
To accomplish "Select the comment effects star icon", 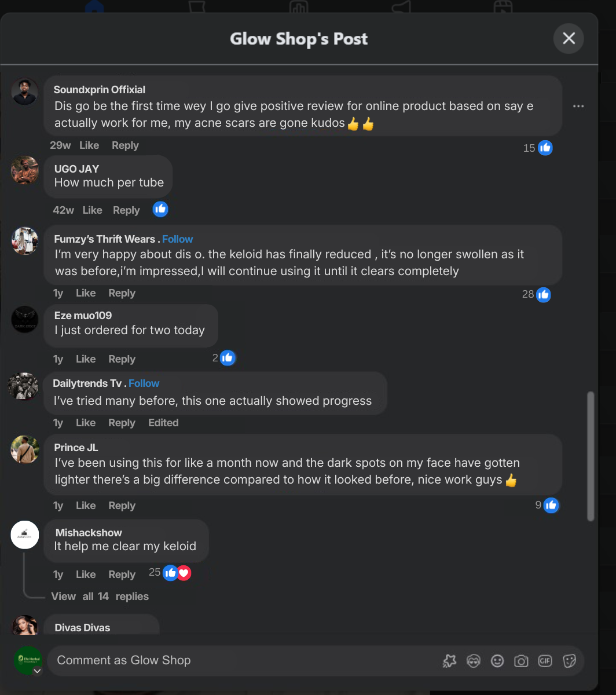I will tap(449, 661).
